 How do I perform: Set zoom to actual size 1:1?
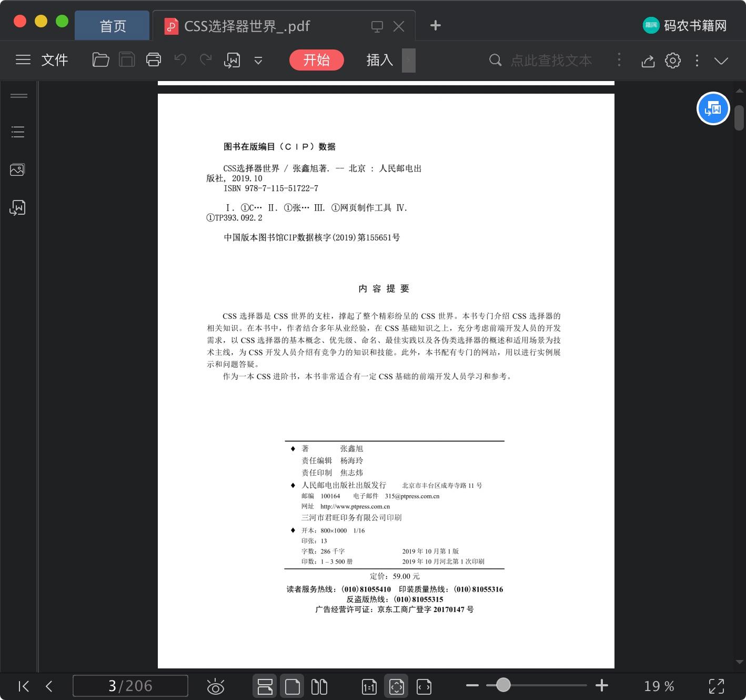tap(369, 686)
